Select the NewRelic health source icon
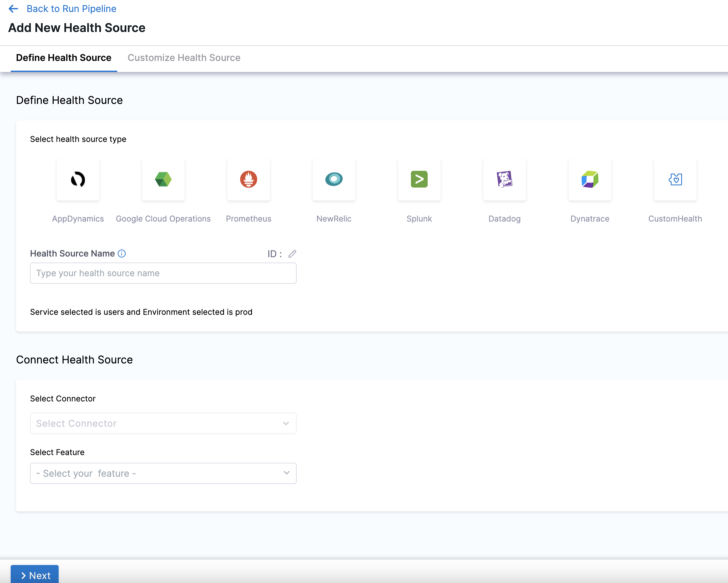 [334, 179]
